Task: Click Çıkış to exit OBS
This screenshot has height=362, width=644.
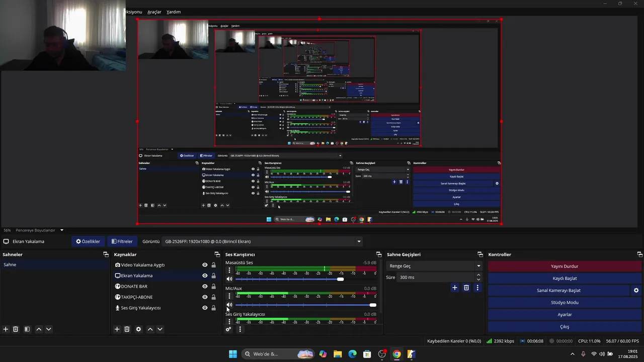Action: [x=565, y=327]
